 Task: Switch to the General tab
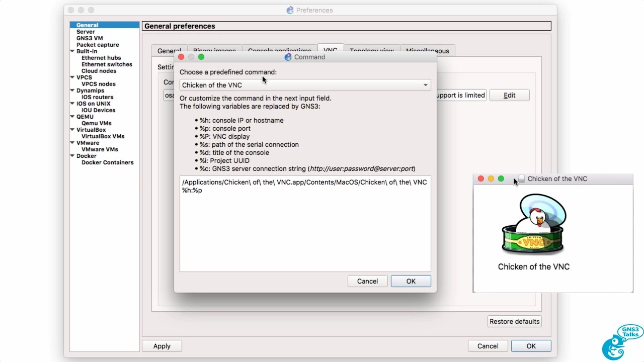tap(169, 51)
